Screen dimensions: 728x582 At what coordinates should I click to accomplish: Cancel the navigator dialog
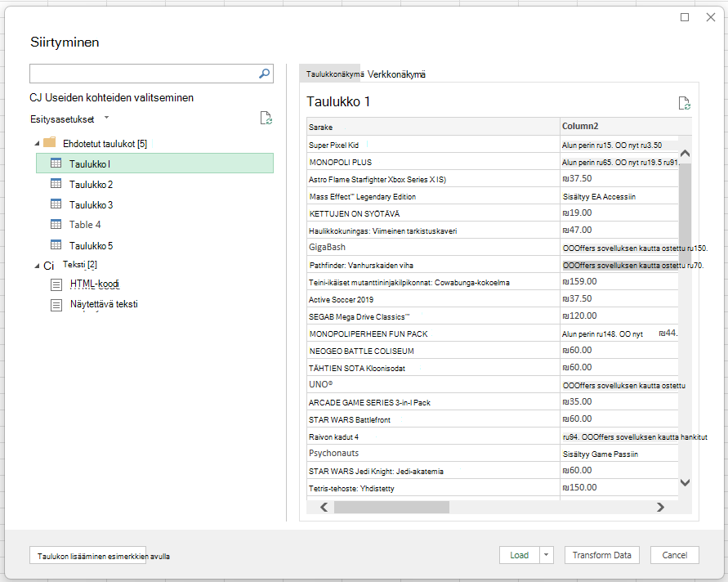(675, 555)
